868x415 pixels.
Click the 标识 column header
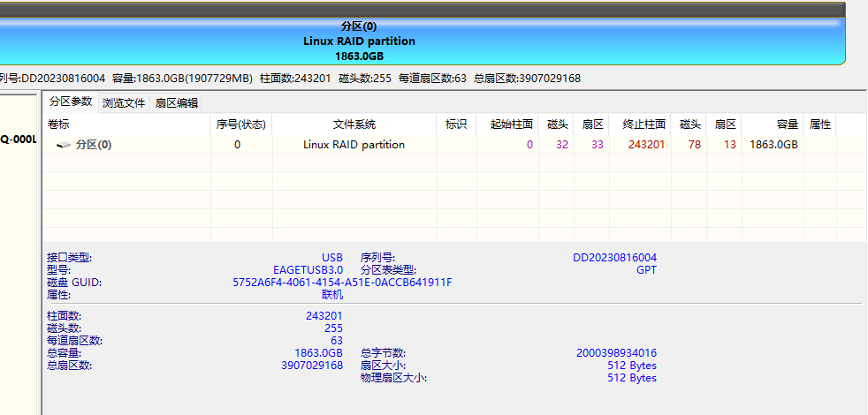pos(455,124)
